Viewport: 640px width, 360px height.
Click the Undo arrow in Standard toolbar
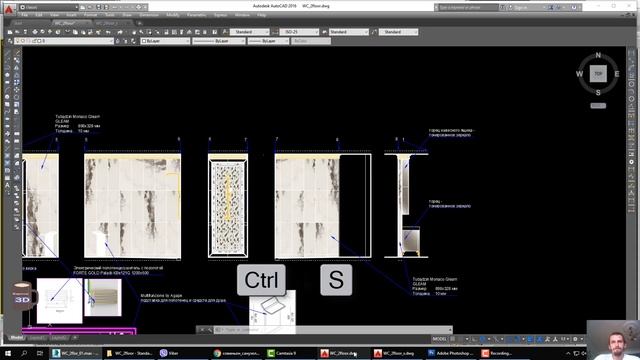click(108, 32)
